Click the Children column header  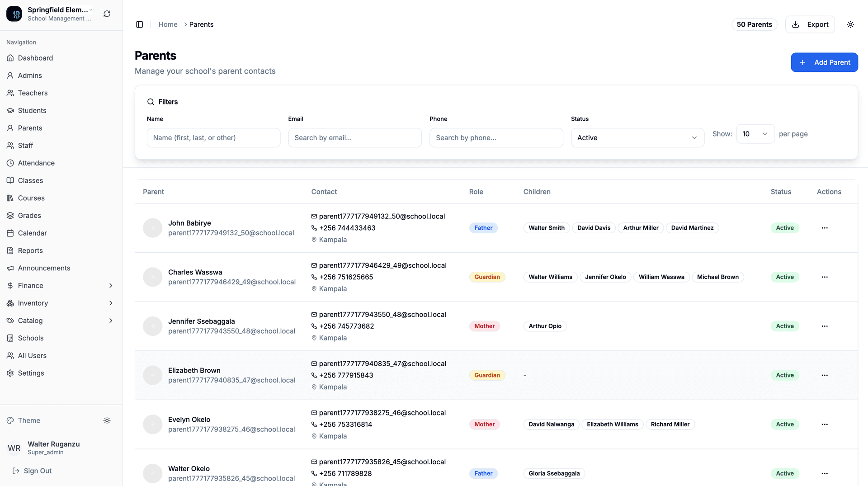[537, 192]
